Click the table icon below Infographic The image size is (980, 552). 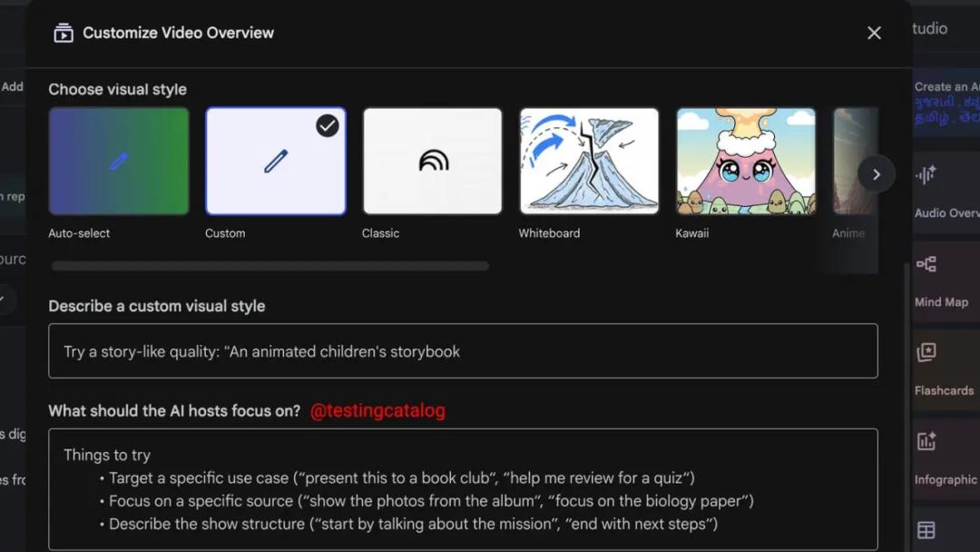(x=926, y=529)
